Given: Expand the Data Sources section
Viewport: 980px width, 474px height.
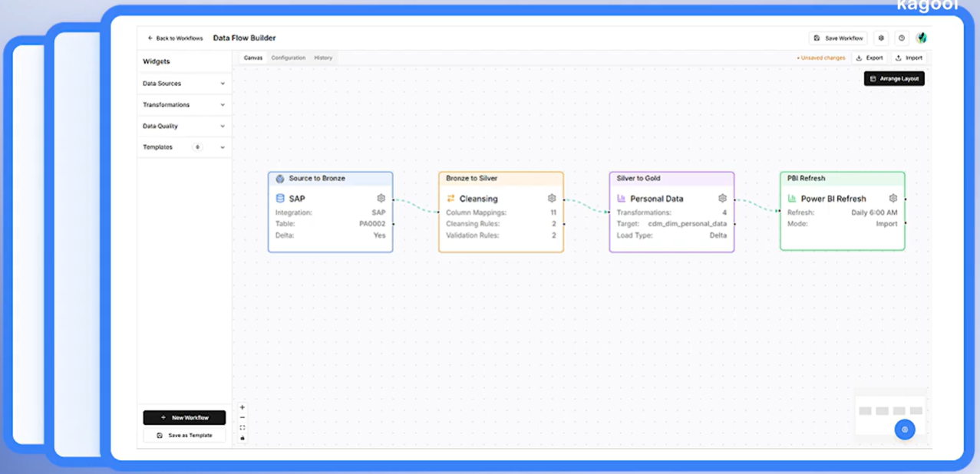Looking at the screenshot, I should point(184,84).
